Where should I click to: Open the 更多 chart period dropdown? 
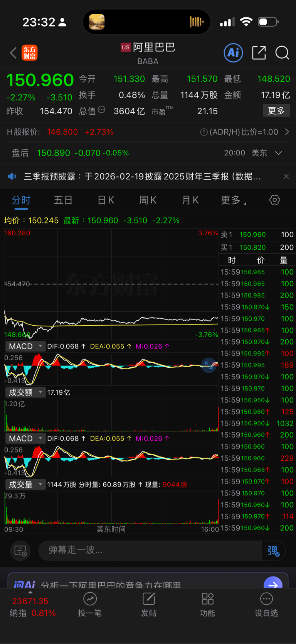(234, 200)
